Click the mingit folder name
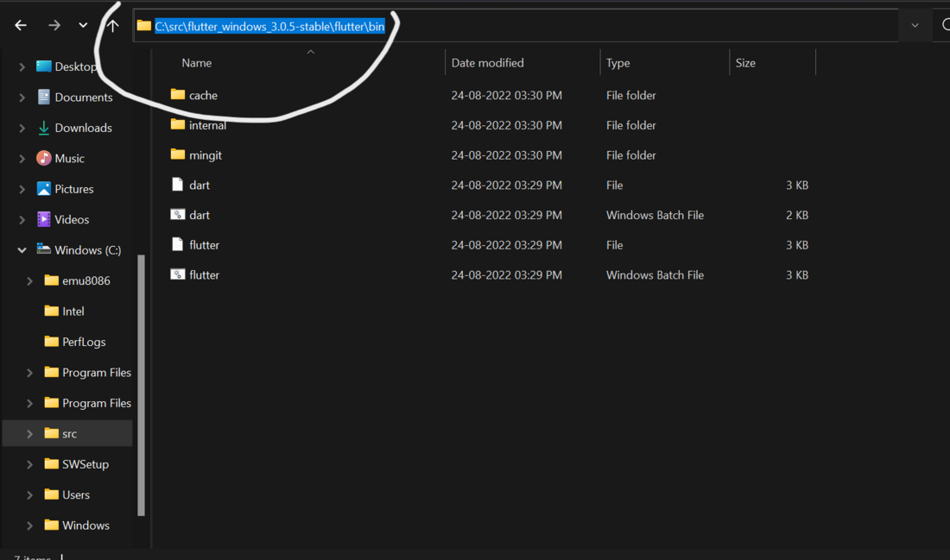This screenshot has height=560, width=950. (206, 155)
